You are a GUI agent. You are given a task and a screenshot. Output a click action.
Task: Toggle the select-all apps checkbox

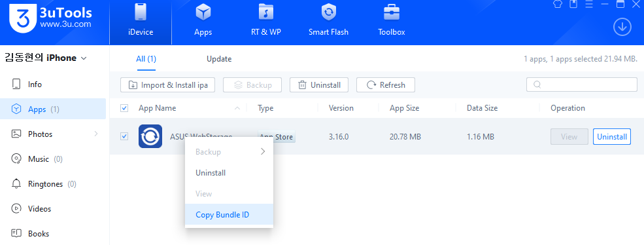(x=124, y=108)
